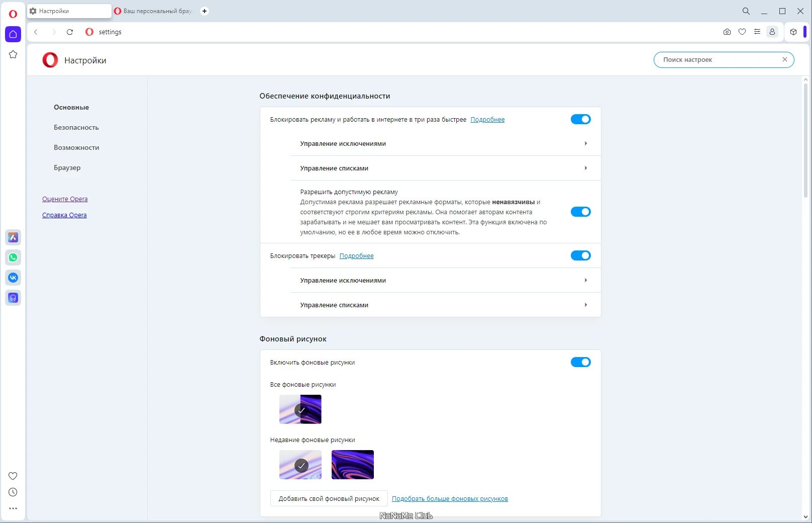The height and width of the screenshot is (523, 812).
Task: Select 'Основные' settings section
Action: coord(71,107)
